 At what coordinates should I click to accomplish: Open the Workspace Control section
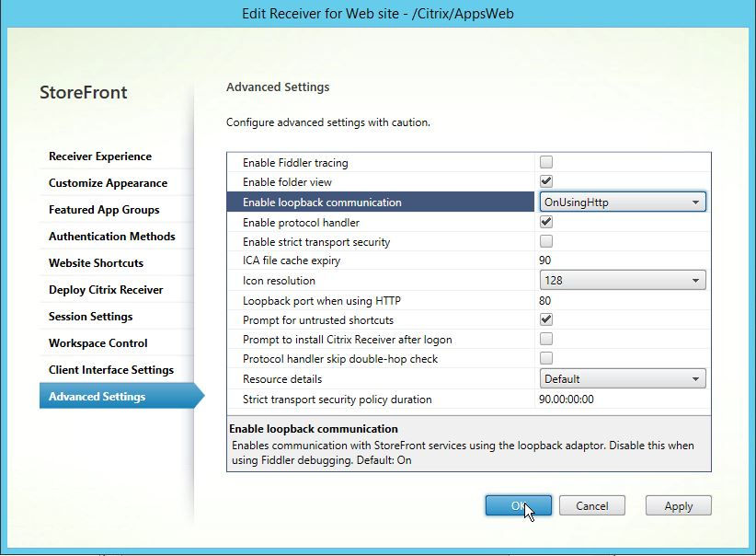point(97,343)
